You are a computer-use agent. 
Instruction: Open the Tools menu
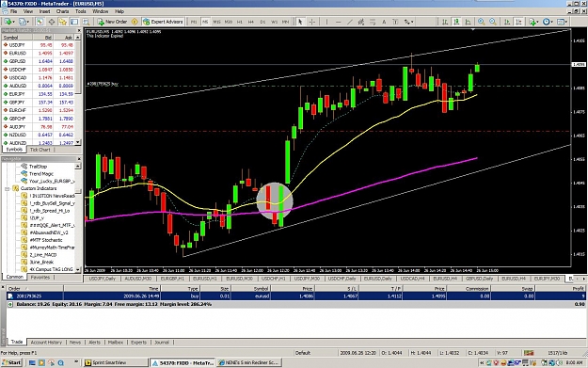(x=81, y=11)
